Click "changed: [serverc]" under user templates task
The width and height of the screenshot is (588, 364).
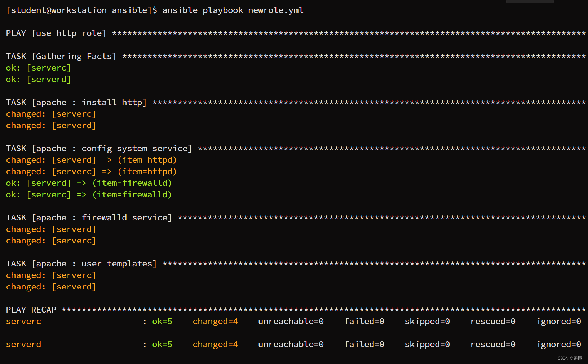click(51, 275)
